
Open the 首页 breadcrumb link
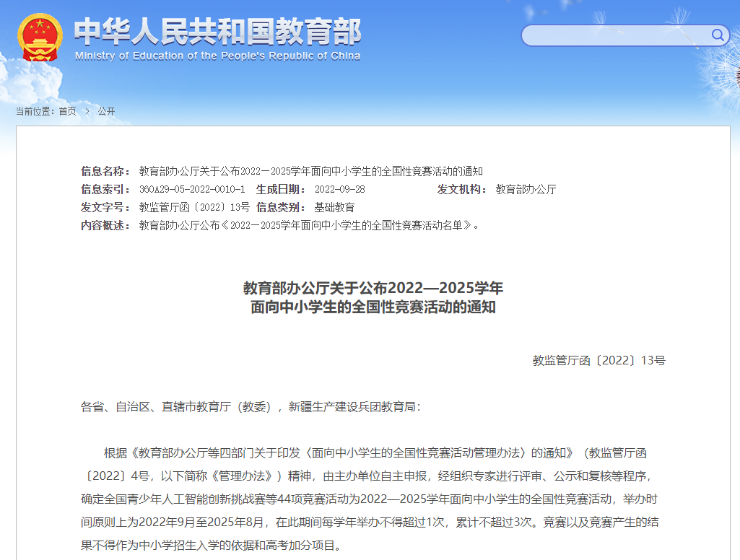[67, 111]
